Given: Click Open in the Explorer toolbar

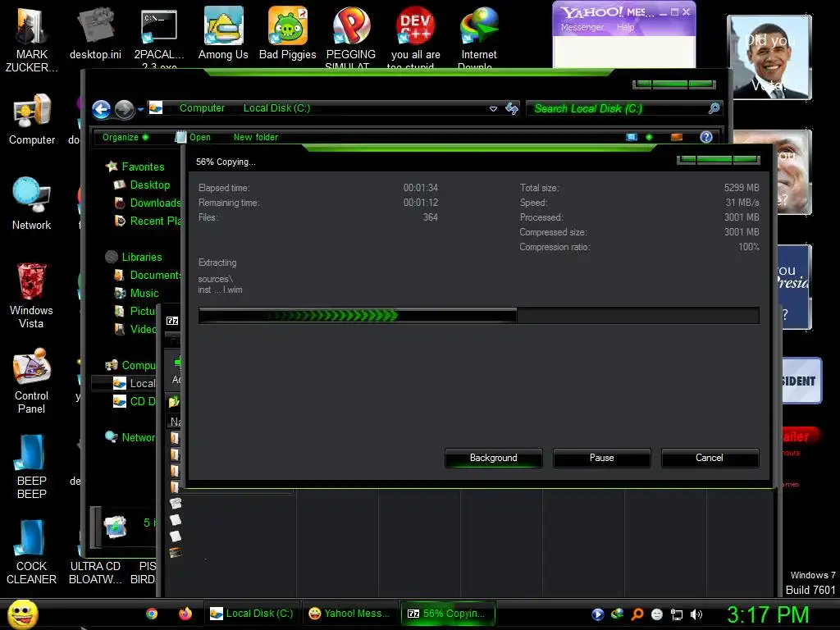Looking at the screenshot, I should click(x=193, y=137).
